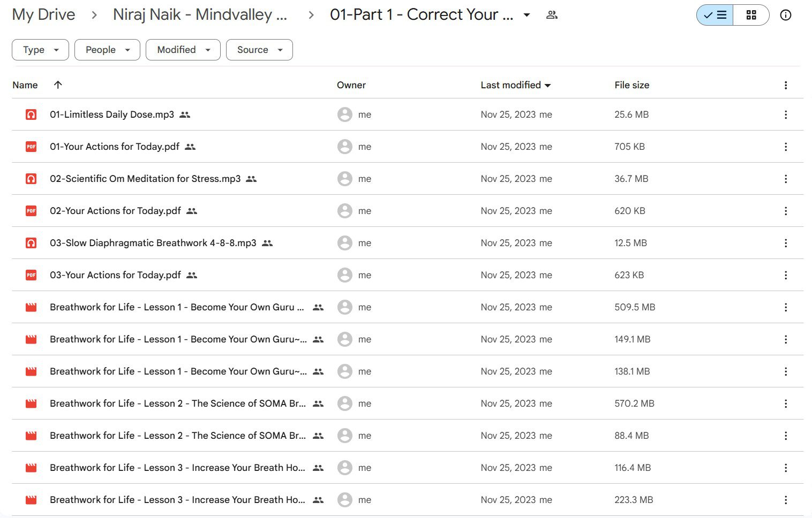The width and height of the screenshot is (812, 518).
Task: Select the list layout view
Action: click(x=715, y=15)
